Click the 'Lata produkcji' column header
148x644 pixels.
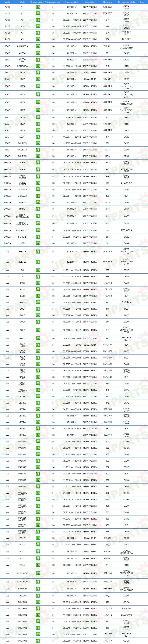point(72,2)
